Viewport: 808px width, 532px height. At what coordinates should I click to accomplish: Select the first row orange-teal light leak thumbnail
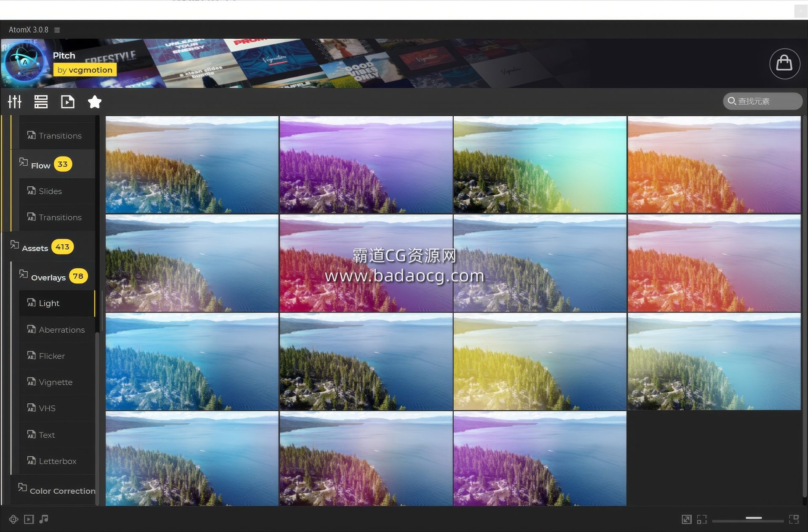(x=192, y=164)
